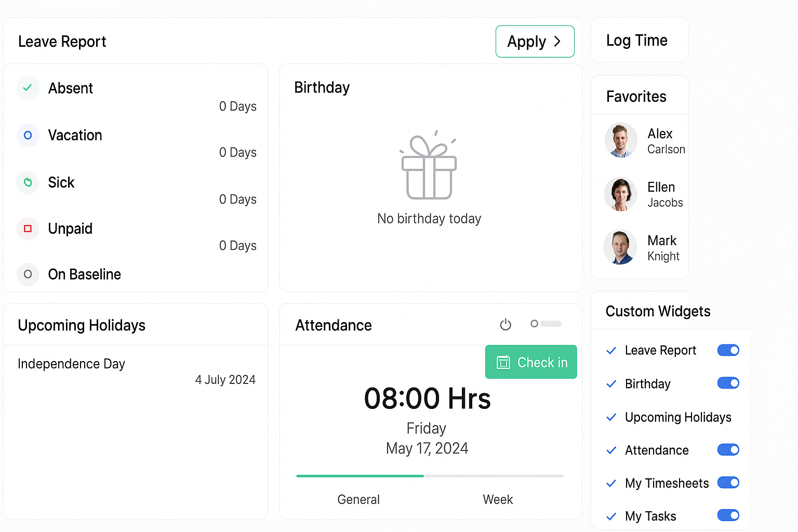
Task: Switch to the General attendance tab
Action: [x=358, y=499]
